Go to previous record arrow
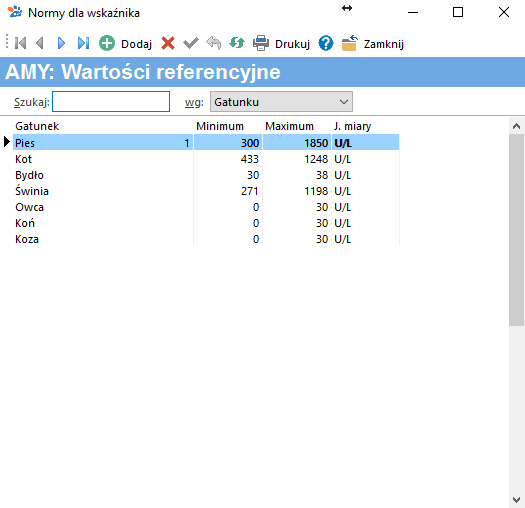This screenshot has width=525, height=508. click(x=40, y=43)
